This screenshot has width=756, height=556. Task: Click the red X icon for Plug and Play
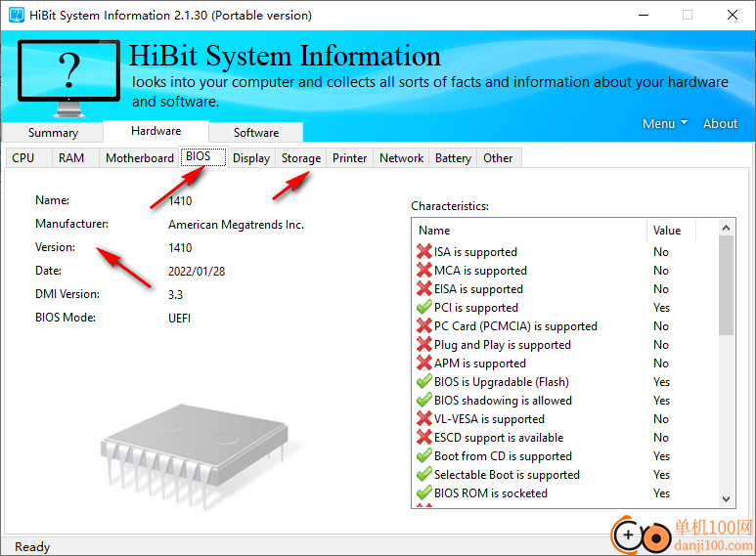[423, 345]
